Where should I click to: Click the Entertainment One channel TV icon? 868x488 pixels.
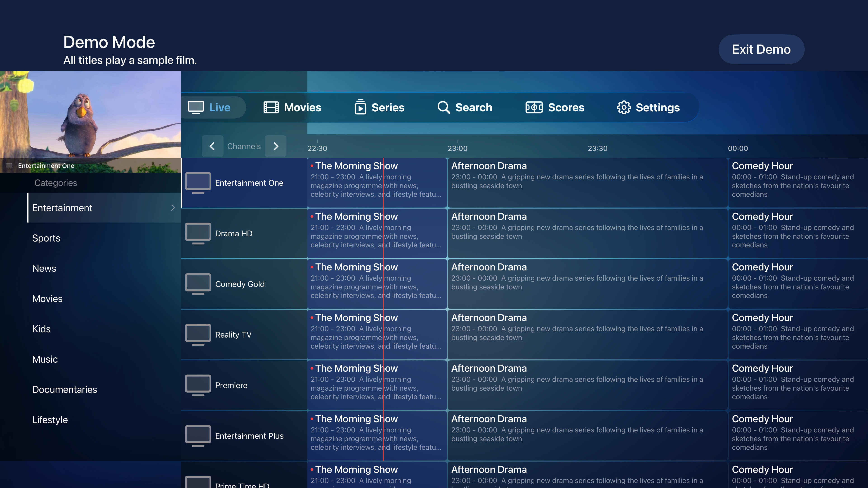point(198,183)
